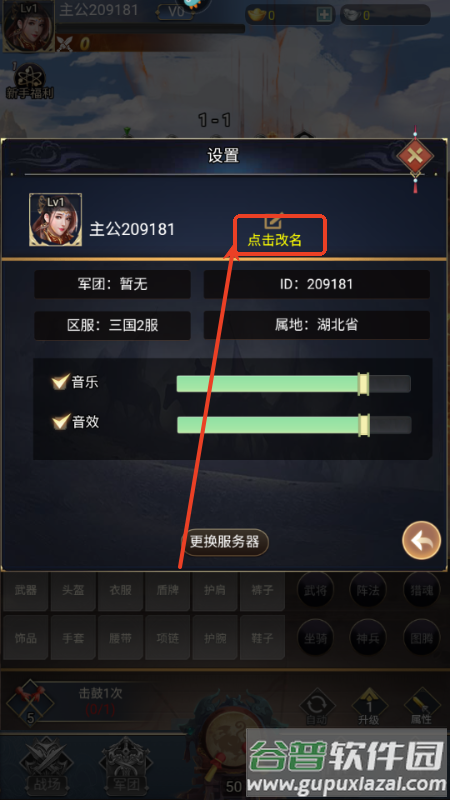Click the orange back arrow button
450x800 pixels.
pyautogui.click(x=421, y=541)
